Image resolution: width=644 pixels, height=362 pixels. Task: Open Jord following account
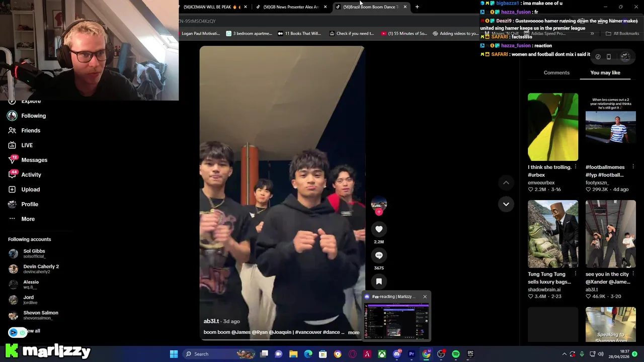tap(23, 300)
